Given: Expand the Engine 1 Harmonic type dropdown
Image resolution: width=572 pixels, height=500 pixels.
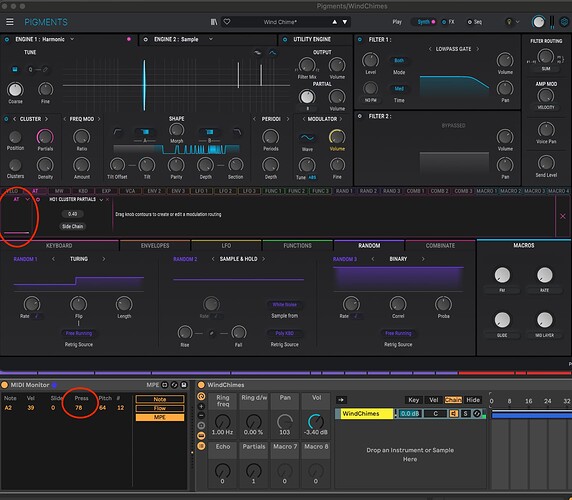Looking at the screenshot, I should pos(72,39).
